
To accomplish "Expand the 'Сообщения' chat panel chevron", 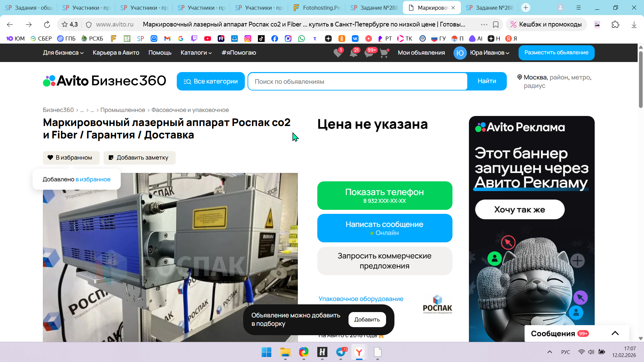I will 615,333.
